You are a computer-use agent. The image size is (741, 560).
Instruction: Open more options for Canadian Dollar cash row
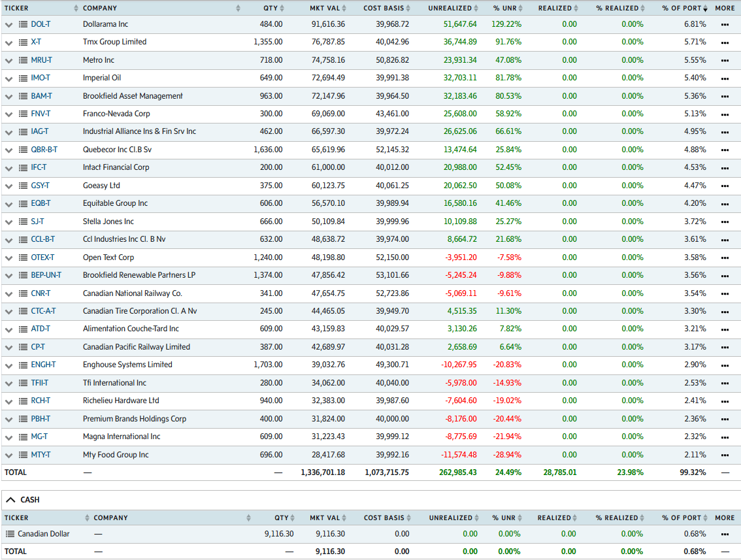[x=725, y=535]
